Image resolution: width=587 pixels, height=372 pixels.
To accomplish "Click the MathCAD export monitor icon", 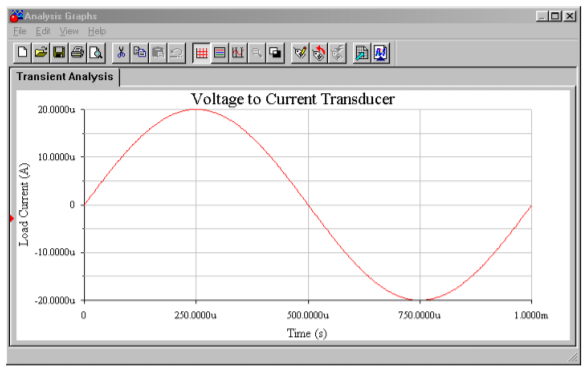I will coord(380,52).
